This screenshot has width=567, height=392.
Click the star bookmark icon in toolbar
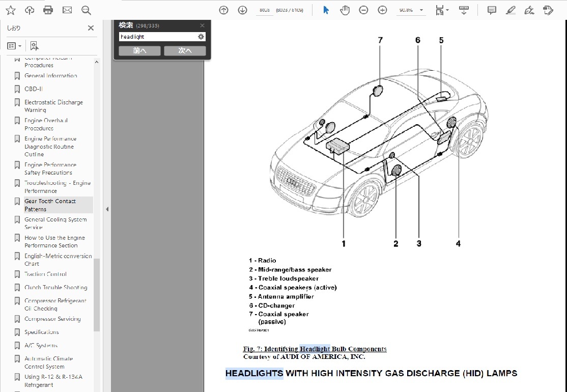click(10, 10)
